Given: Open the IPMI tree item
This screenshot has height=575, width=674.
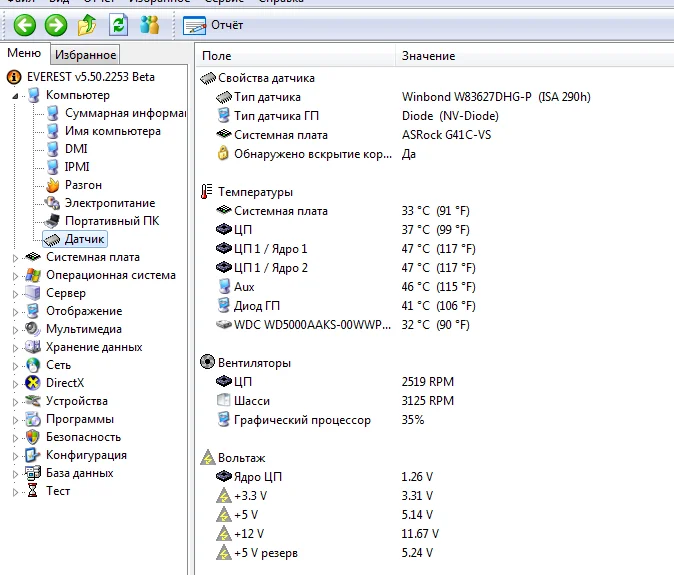Looking at the screenshot, I should [77, 167].
